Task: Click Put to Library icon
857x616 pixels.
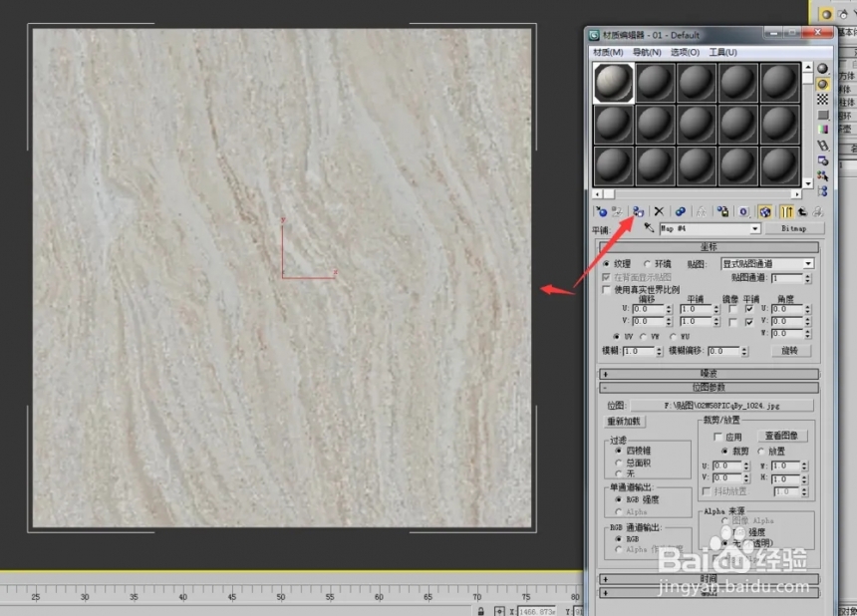Action: pos(722,212)
